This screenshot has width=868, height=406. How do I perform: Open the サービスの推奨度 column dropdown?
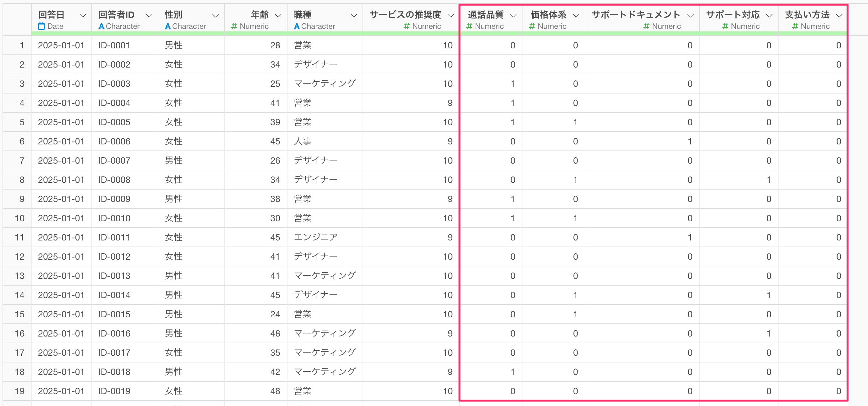point(451,15)
